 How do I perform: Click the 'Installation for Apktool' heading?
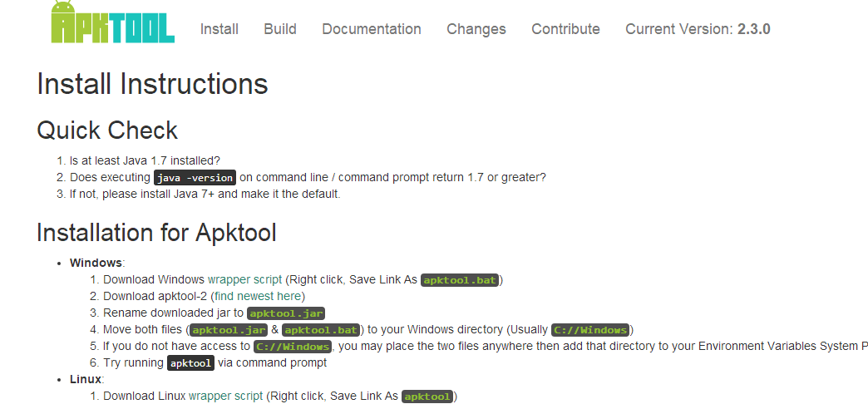(x=156, y=233)
